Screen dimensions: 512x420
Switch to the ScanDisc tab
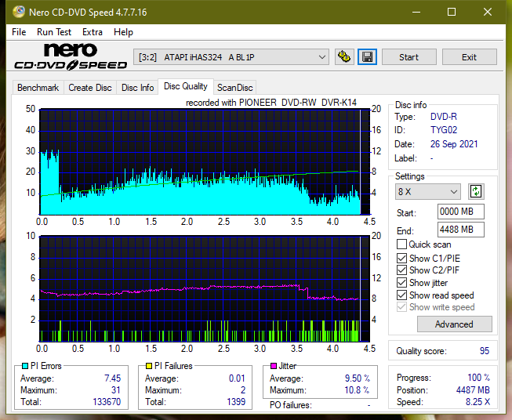[x=234, y=88]
